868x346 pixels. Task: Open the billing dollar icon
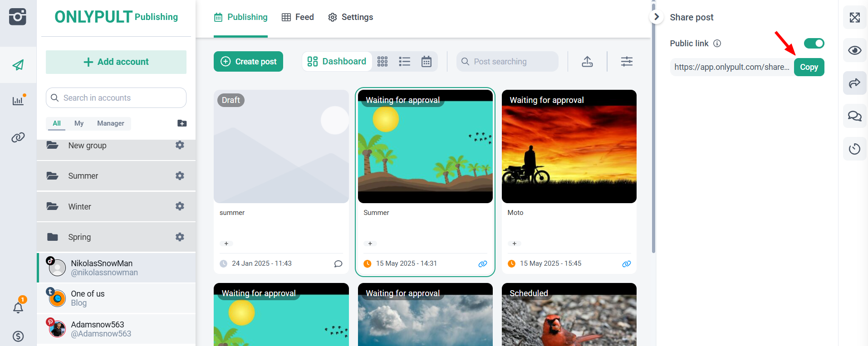[18, 336]
